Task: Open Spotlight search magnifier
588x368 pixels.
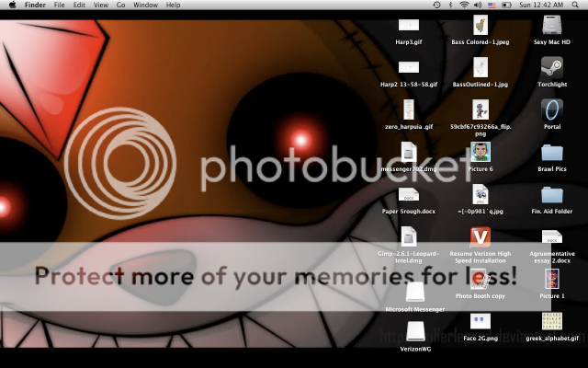Action: click(x=575, y=5)
